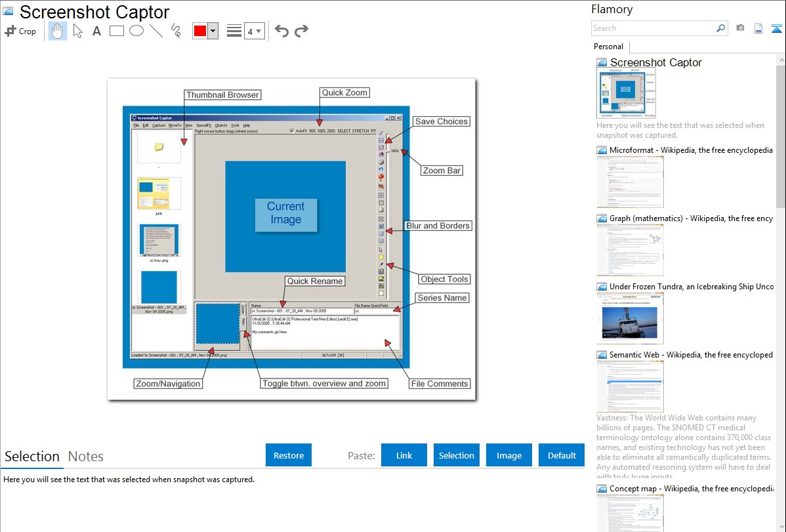Click the 'Semantic Web - Wikipedia' title text

click(691, 354)
